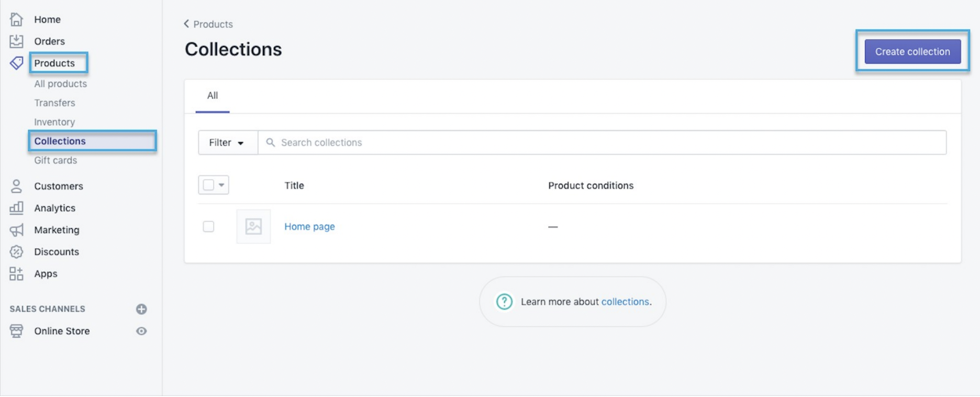The image size is (980, 397).
Task: Tick the Home page collection checkbox
Action: point(208,227)
